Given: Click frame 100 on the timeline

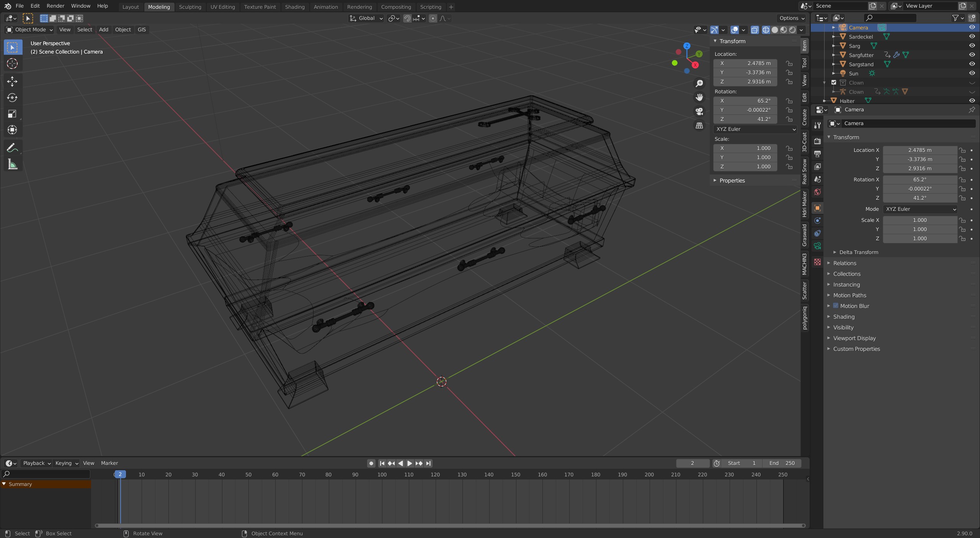Looking at the screenshot, I should [x=382, y=474].
